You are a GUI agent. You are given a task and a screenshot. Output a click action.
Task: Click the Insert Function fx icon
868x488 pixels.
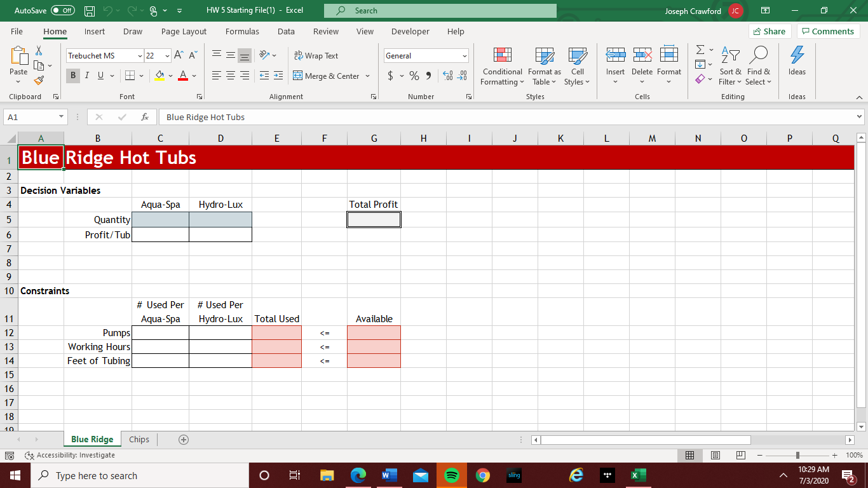click(145, 117)
